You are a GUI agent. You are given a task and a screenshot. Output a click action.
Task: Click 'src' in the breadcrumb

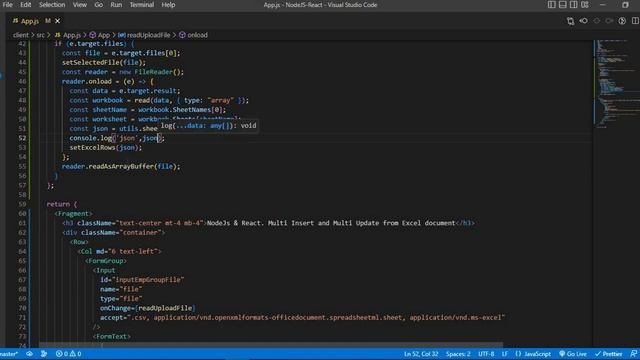40,35
